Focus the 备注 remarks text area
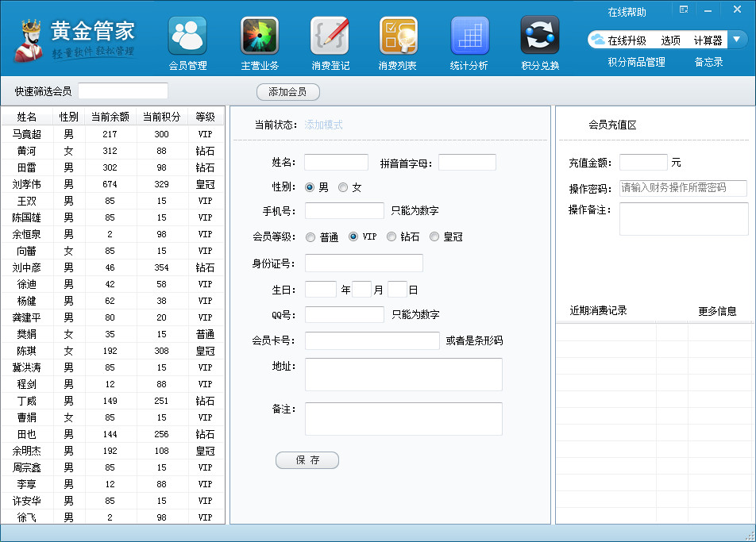 click(403, 419)
